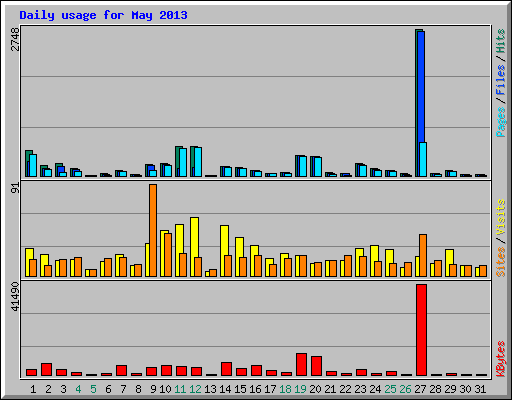The image size is (512, 400).
Task: Click day 28 on the x-axis
Action: tap(435, 389)
